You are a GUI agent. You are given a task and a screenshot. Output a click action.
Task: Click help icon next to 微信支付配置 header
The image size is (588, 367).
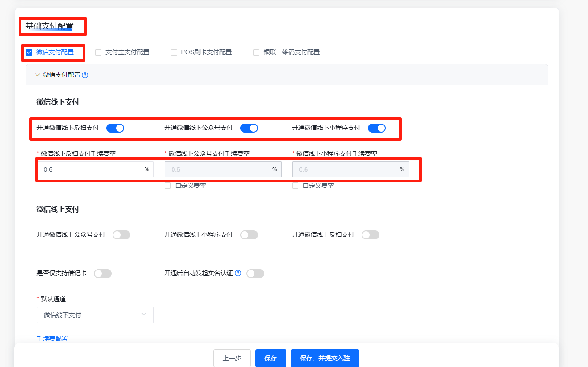point(85,75)
